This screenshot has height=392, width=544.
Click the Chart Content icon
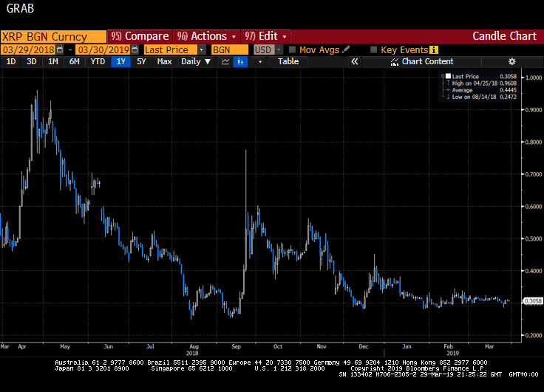coord(395,62)
